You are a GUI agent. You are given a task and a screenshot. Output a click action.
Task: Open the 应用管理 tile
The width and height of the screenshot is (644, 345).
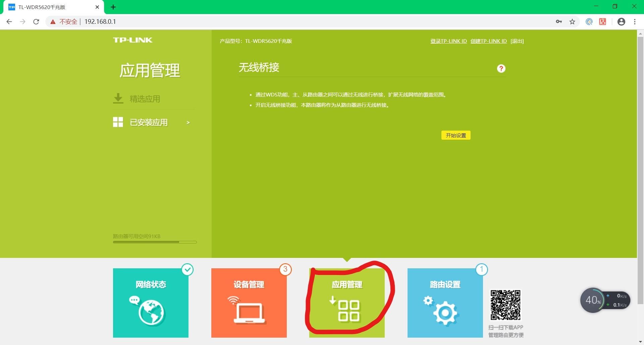point(347,303)
